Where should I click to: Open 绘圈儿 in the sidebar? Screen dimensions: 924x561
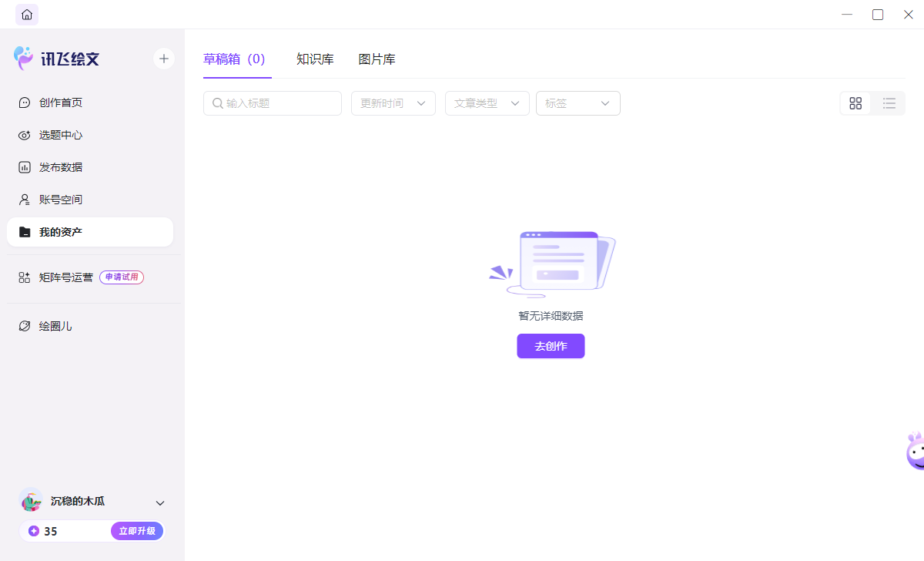pos(90,326)
